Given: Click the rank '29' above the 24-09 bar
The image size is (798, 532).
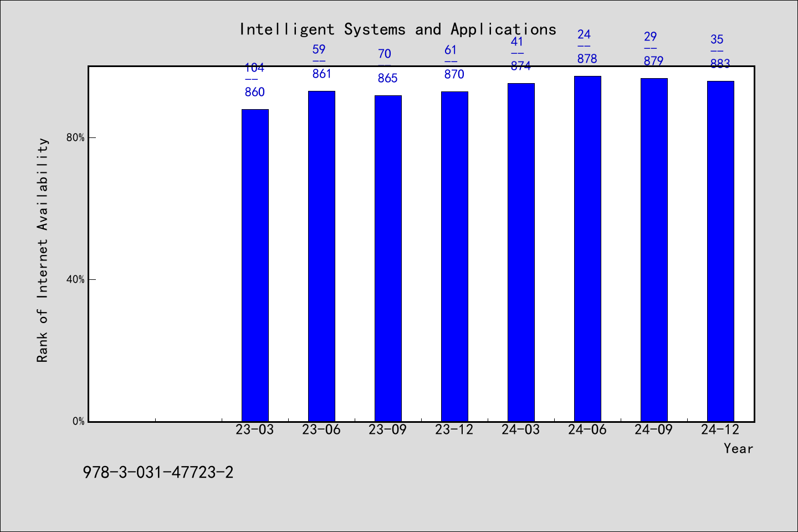Looking at the screenshot, I should click(x=650, y=37).
